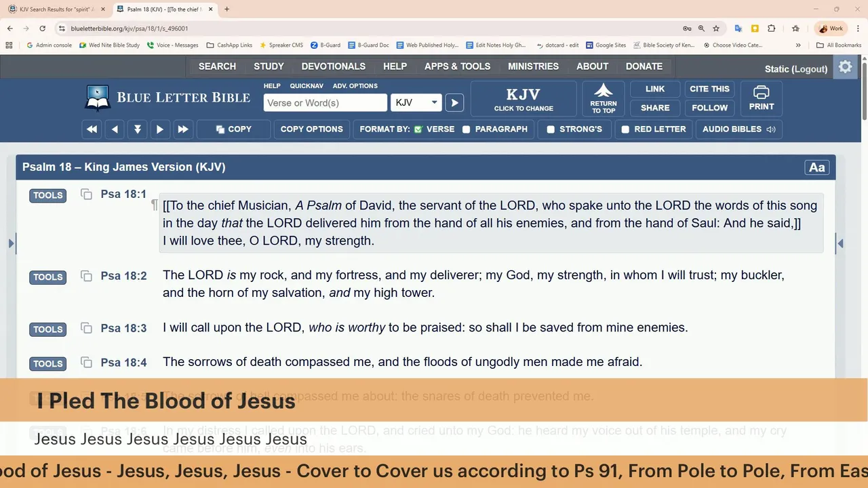This screenshot has height=488, width=868.
Task: Open the KJV version dropdown
Action: point(416,103)
